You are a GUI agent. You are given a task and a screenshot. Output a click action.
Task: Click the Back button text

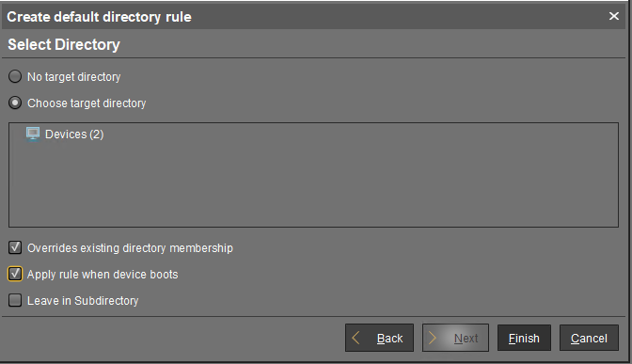[389, 339]
